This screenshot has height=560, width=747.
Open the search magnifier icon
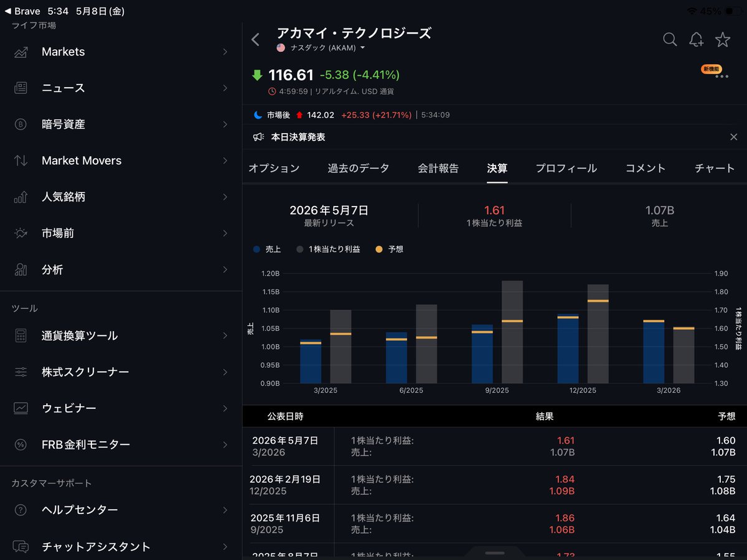[x=670, y=40]
